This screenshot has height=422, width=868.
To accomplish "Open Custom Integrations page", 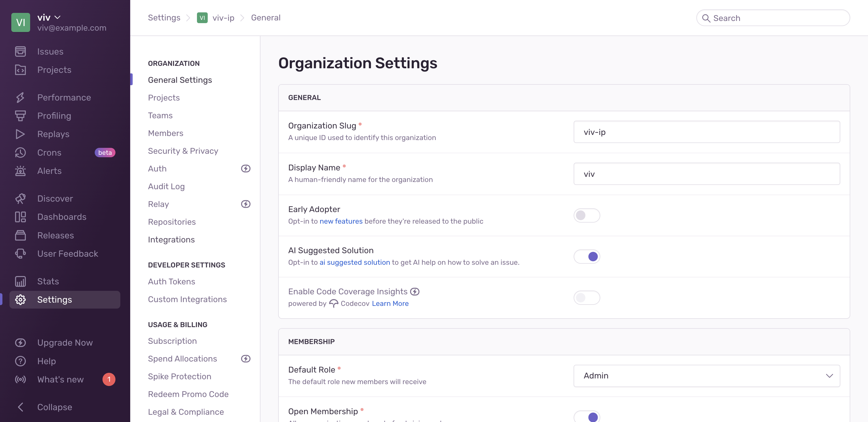I will coord(187,299).
